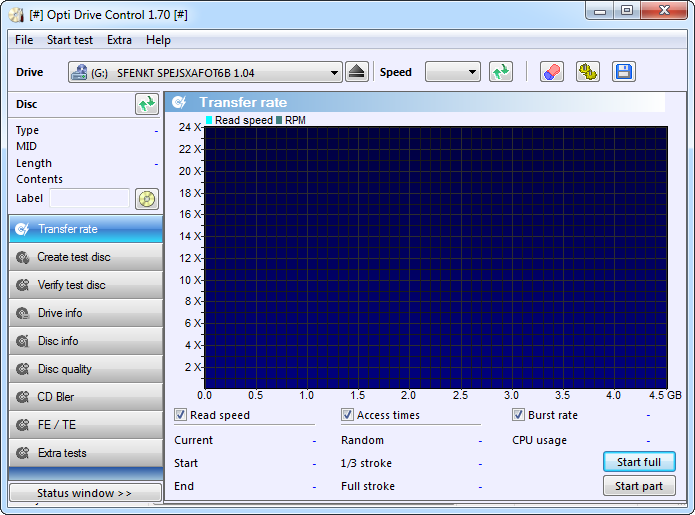Open the Start test menu
Screen dimensions: 695x515
coord(70,40)
